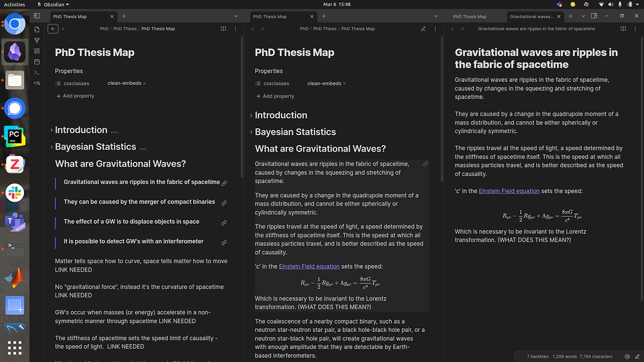Screen dimensions: 644x362
Task: Open the more options dots menu in right pane
Action: 636,28
